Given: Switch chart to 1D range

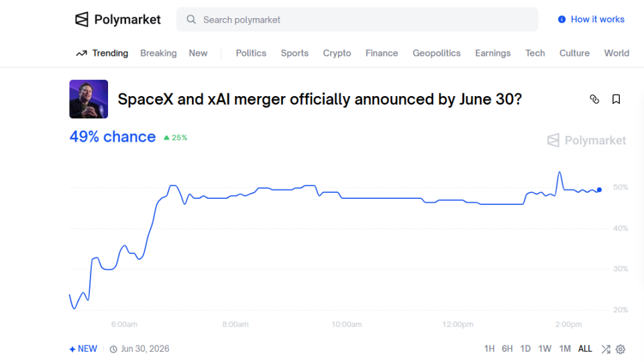Looking at the screenshot, I should tap(525, 349).
